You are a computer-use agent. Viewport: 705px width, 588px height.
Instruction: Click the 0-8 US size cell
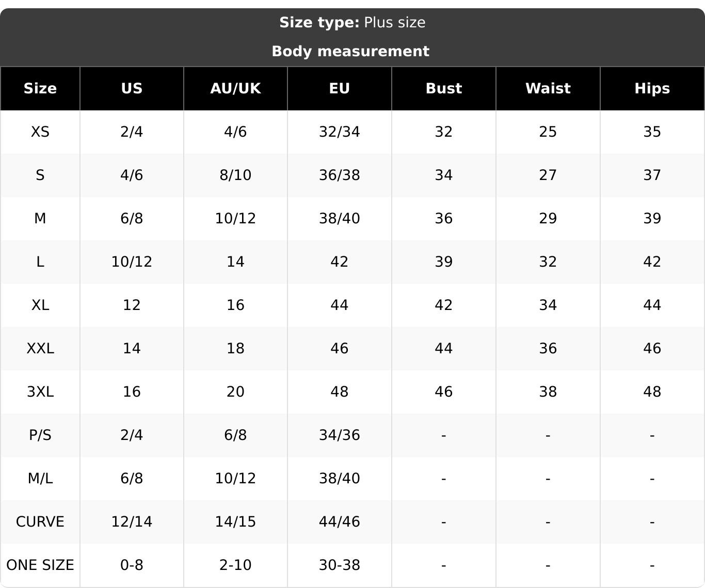(132, 565)
